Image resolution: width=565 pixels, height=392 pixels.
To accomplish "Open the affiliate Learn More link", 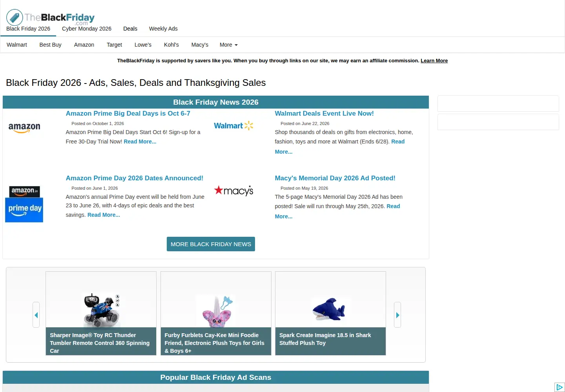I will 434,61.
